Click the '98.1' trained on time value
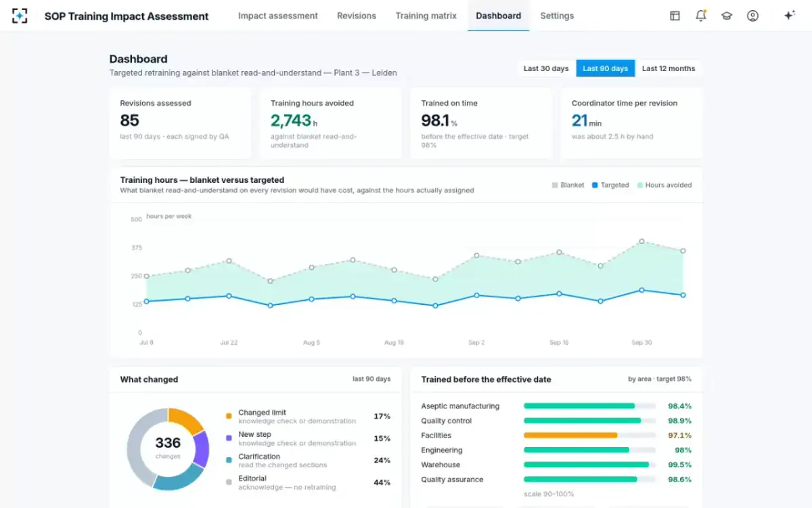This screenshot has height=508, width=812. pos(436,121)
